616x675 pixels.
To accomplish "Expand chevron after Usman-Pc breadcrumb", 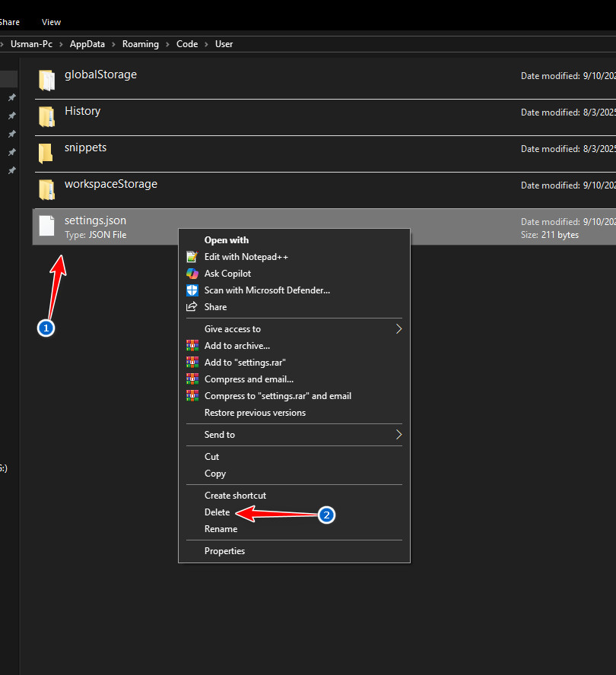I will [61, 44].
